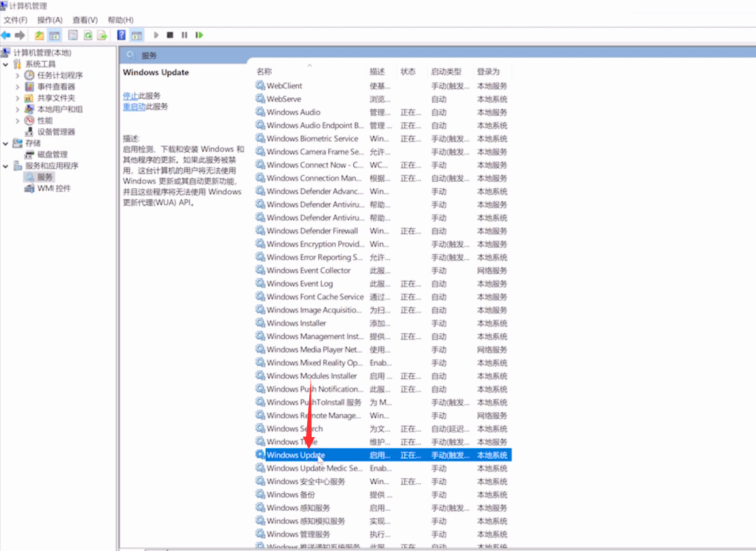Click the 任务计划程序 clock icon
Screen dimensions: 756x551
pos(29,75)
